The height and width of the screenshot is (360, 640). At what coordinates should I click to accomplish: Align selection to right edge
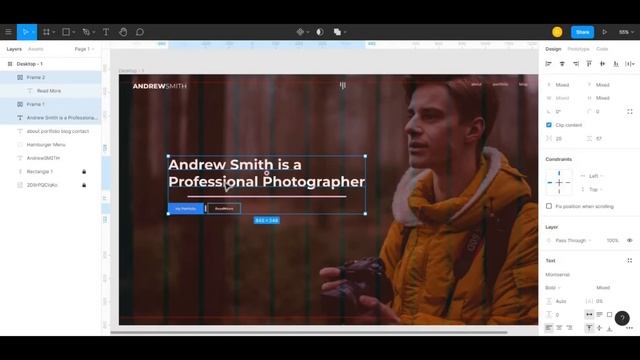[x=576, y=64]
